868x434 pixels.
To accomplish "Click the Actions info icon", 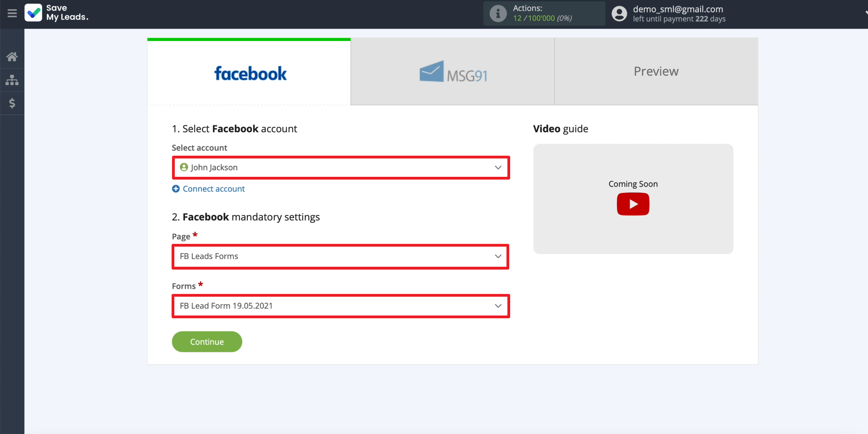I will [498, 13].
